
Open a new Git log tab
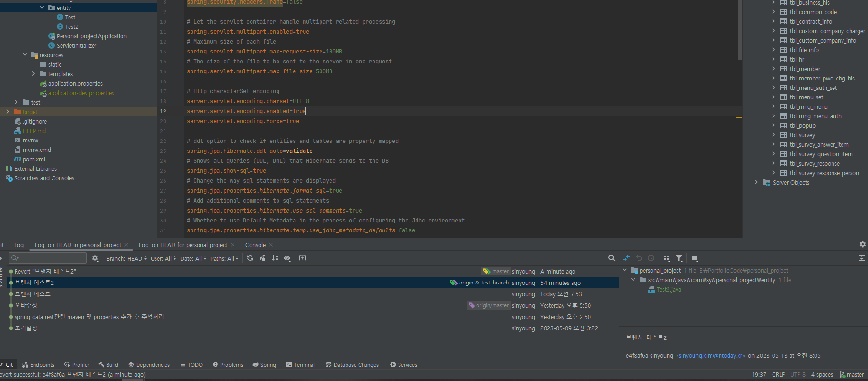pyautogui.click(x=303, y=258)
